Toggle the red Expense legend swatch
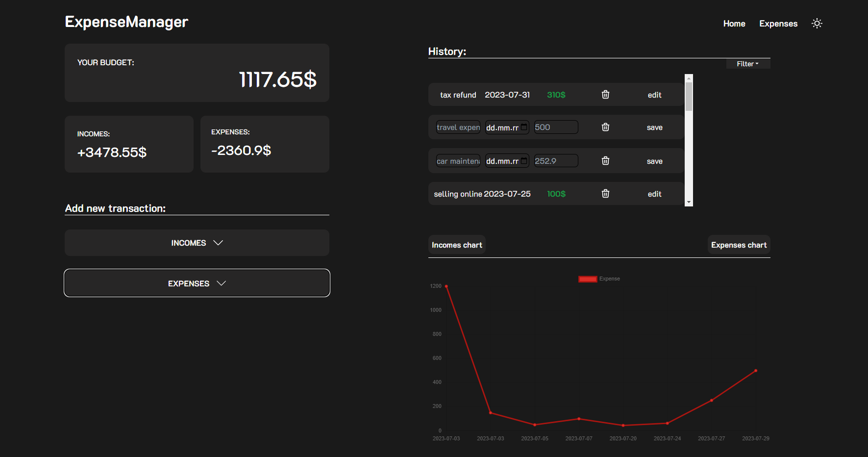This screenshot has height=457, width=868. point(588,279)
